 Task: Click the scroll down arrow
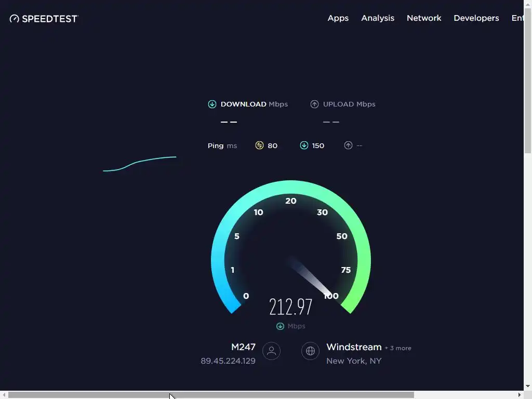[528, 386]
